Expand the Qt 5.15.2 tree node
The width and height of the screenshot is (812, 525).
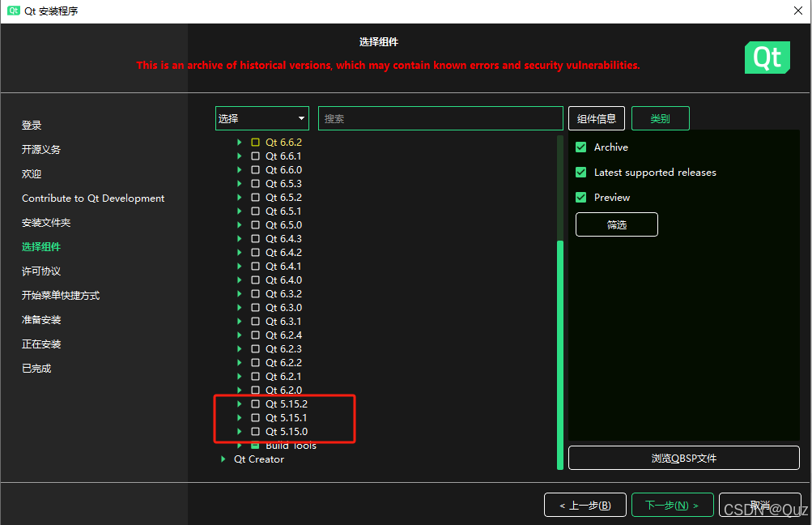pyautogui.click(x=240, y=403)
